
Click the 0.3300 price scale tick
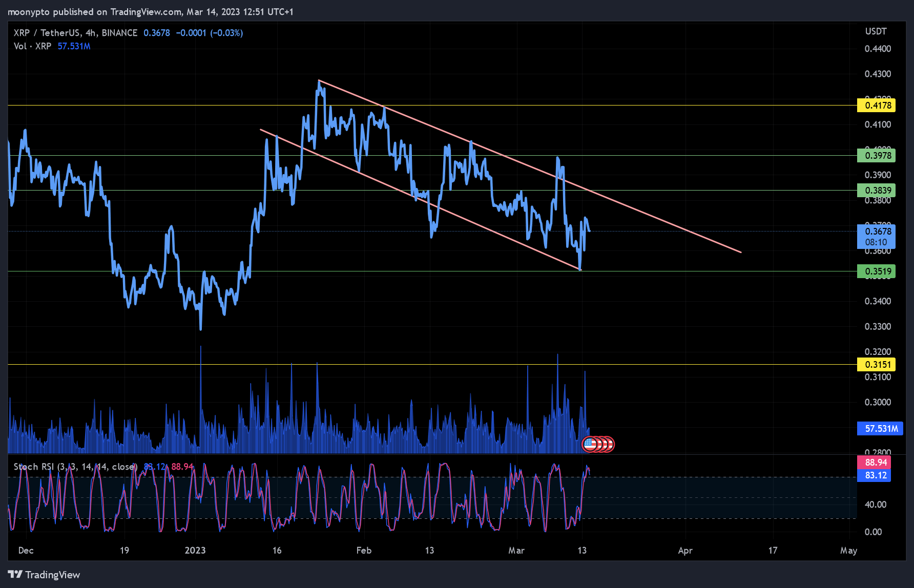click(x=878, y=326)
